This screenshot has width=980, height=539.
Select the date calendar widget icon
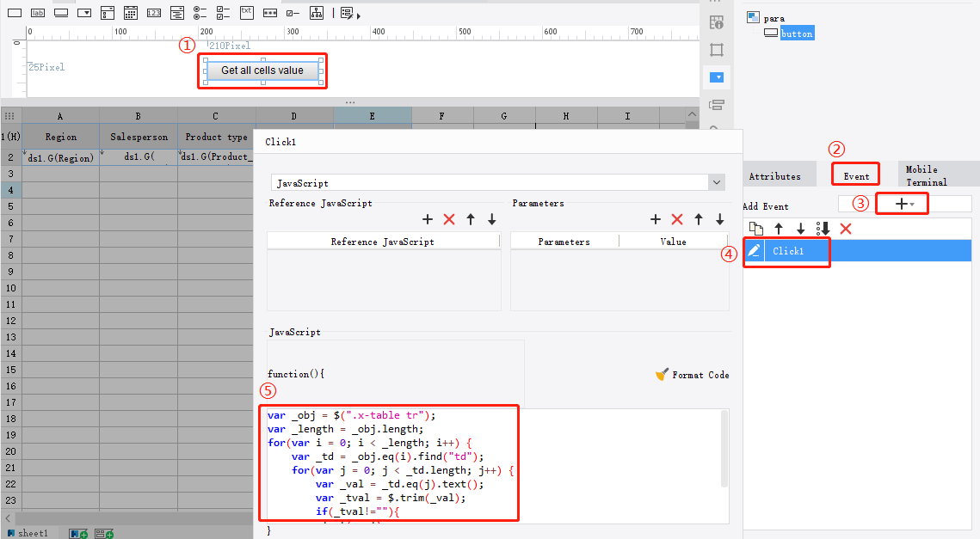(131, 13)
